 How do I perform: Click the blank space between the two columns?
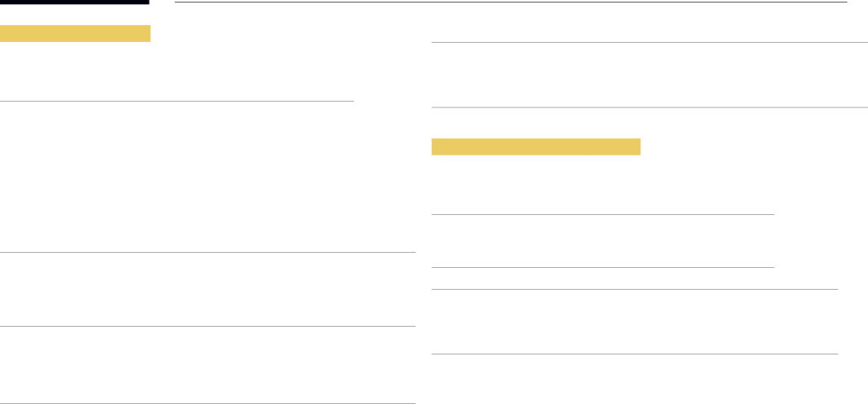[423, 222]
